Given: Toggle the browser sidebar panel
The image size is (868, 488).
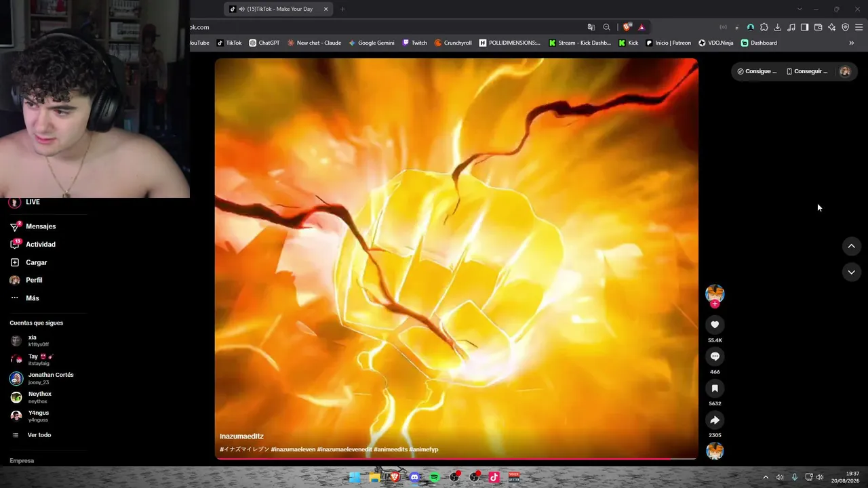Looking at the screenshot, I should coord(805,27).
